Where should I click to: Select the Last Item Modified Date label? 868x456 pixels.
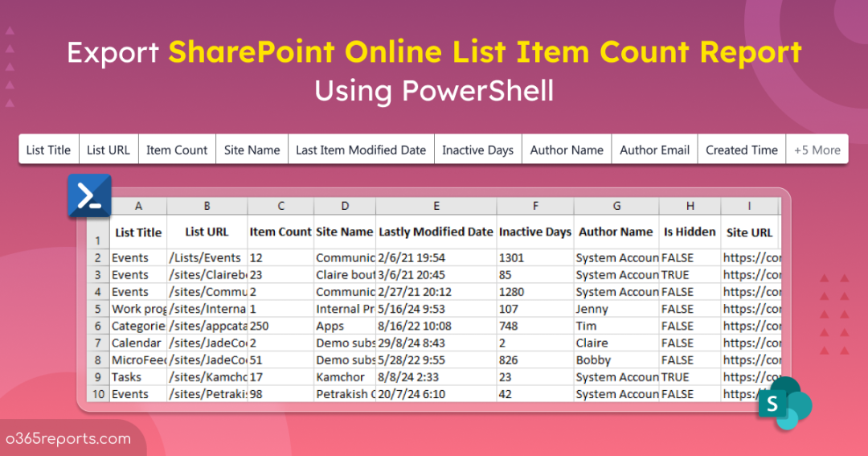361,150
